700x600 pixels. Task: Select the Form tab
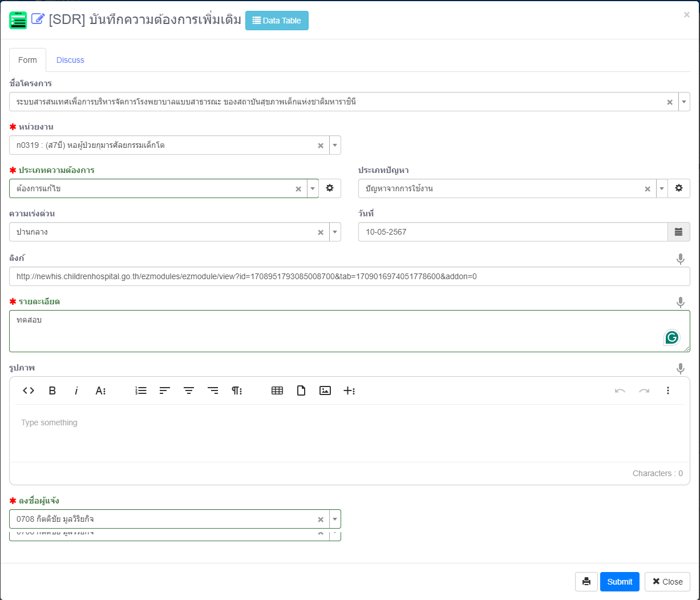[27, 60]
